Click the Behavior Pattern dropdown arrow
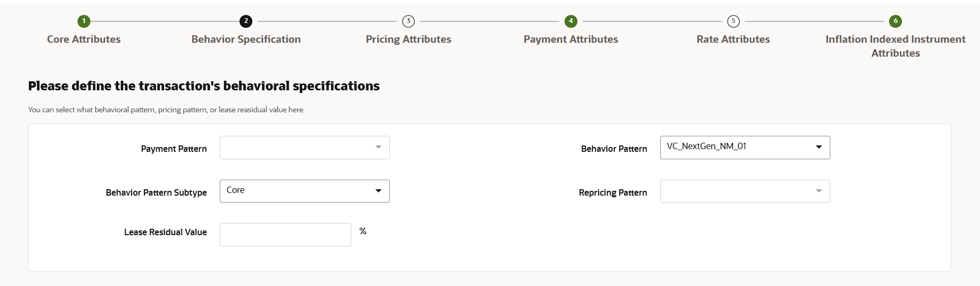Viewport: 980px width, 286px height. click(819, 148)
